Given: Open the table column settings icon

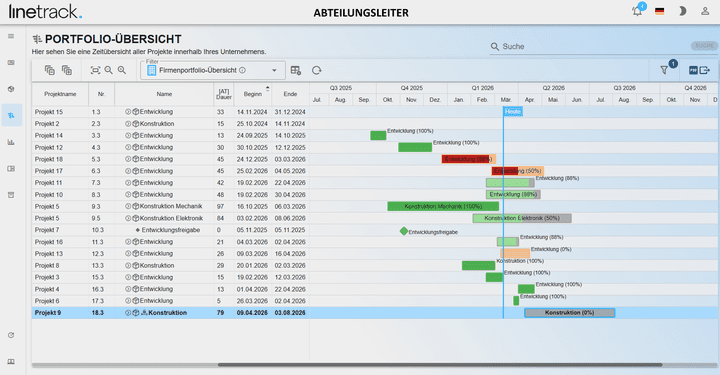Looking at the screenshot, I should [296, 70].
